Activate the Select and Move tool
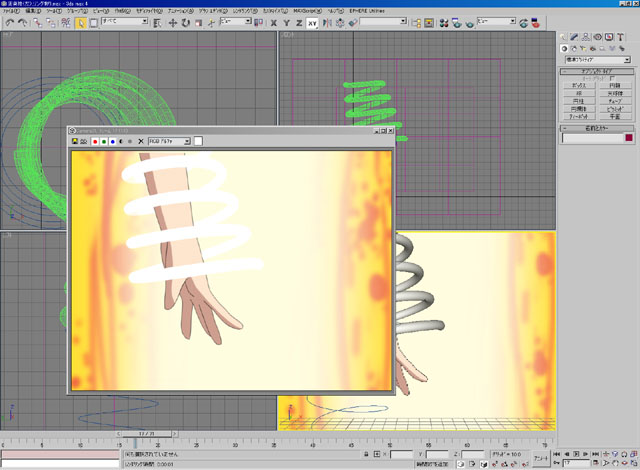640x470 pixels. point(173,23)
